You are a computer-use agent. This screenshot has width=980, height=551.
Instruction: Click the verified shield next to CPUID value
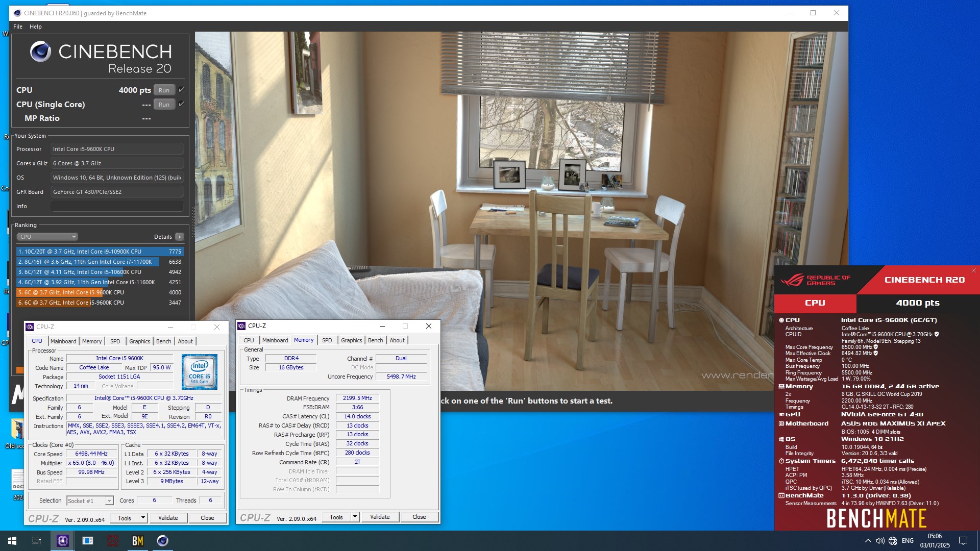(x=937, y=335)
